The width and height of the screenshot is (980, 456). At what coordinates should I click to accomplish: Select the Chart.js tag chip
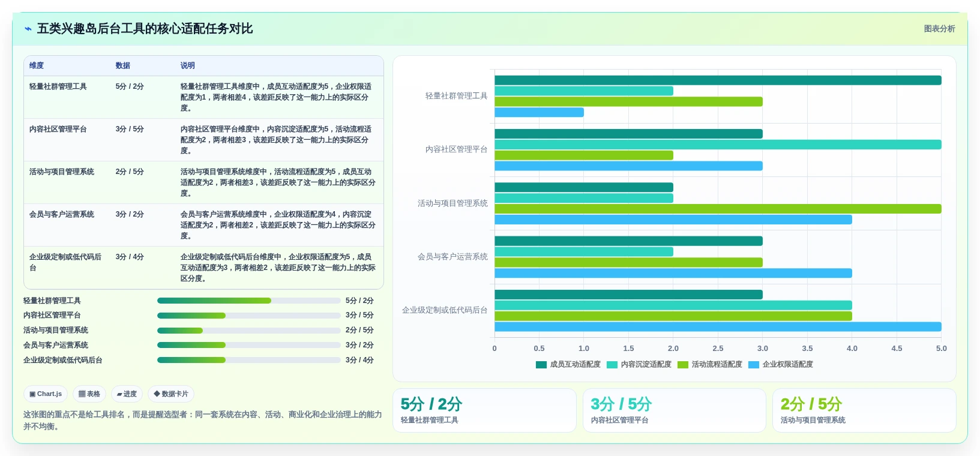click(x=46, y=394)
